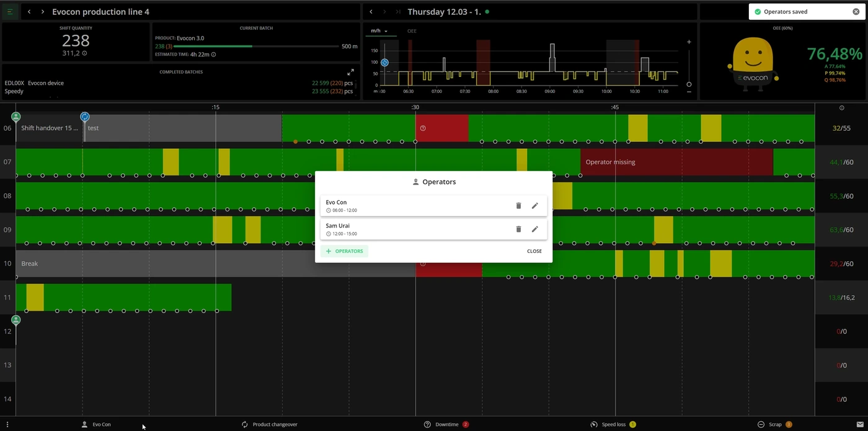Zoom in the chart with plus
Image resolution: width=868 pixels, height=431 pixels.
[x=689, y=42]
